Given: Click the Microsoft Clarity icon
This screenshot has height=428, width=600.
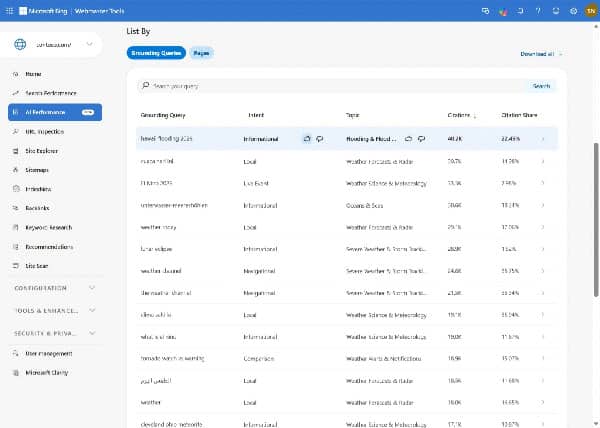Looking at the screenshot, I should click(x=15, y=373).
